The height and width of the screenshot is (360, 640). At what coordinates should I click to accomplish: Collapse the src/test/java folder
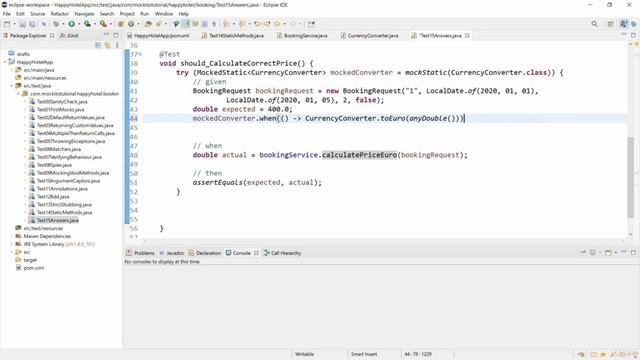click(12, 86)
